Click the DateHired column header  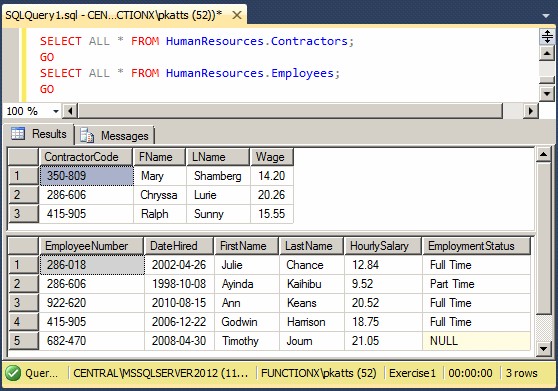(x=179, y=246)
